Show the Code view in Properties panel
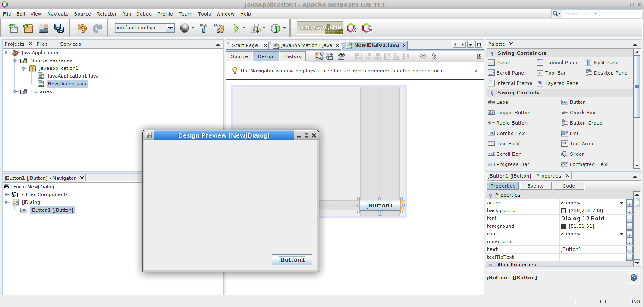Image resolution: width=644 pixels, height=307 pixels. pyautogui.click(x=569, y=186)
